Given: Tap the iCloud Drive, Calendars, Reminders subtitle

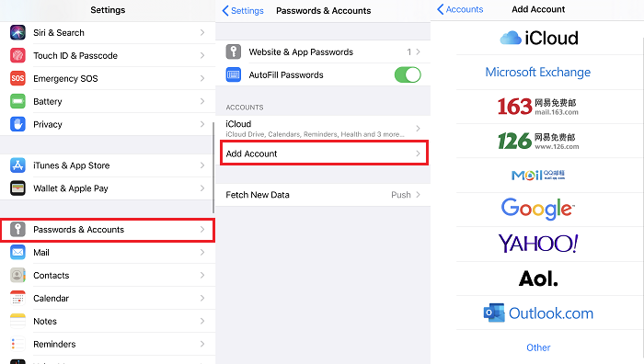Looking at the screenshot, I should coord(315,134).
